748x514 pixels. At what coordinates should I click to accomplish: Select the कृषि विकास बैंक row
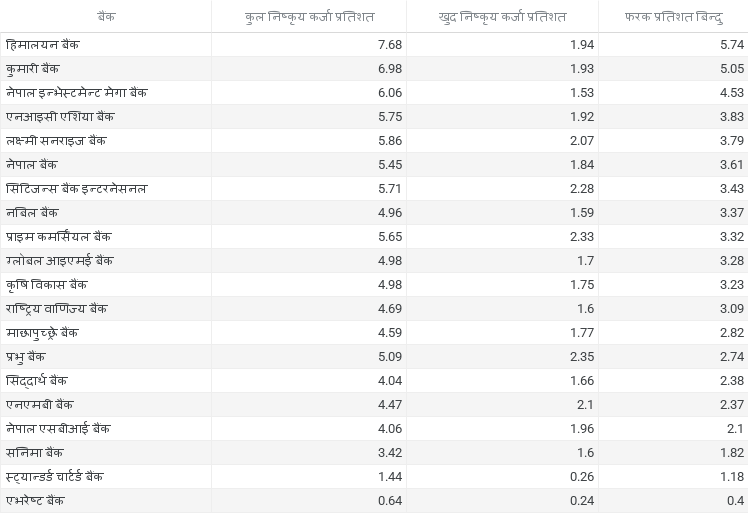(374, 284)
